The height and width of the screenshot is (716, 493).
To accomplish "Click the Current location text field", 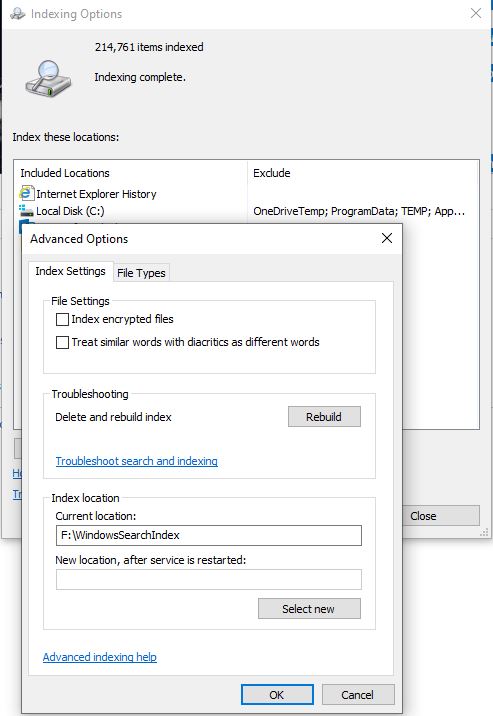I will tap(209, 535).
